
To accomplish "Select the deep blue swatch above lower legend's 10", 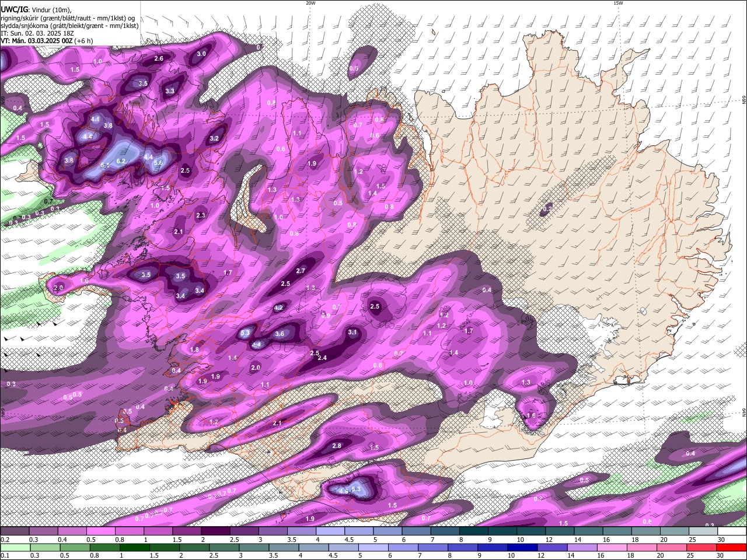I will point(522,548).
